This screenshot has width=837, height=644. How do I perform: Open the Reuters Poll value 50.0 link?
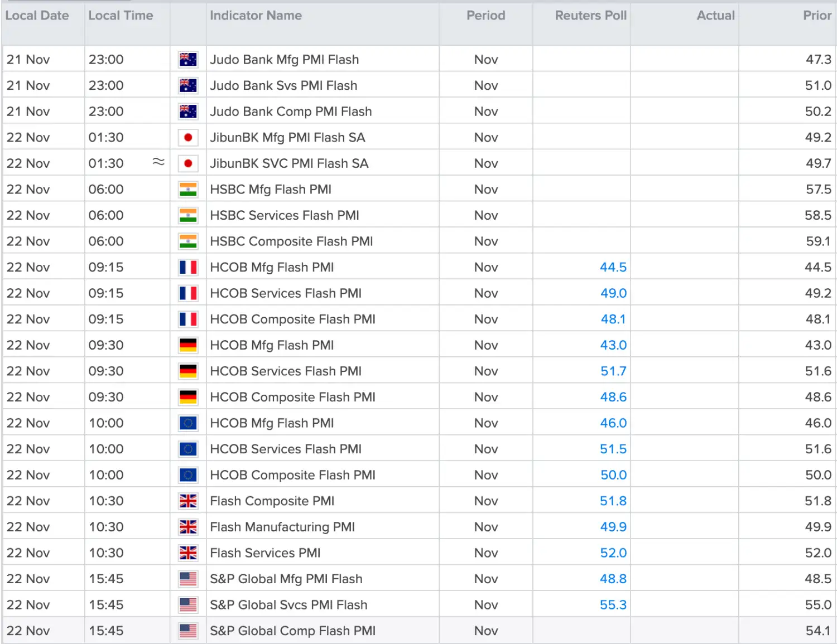(613, 475)
